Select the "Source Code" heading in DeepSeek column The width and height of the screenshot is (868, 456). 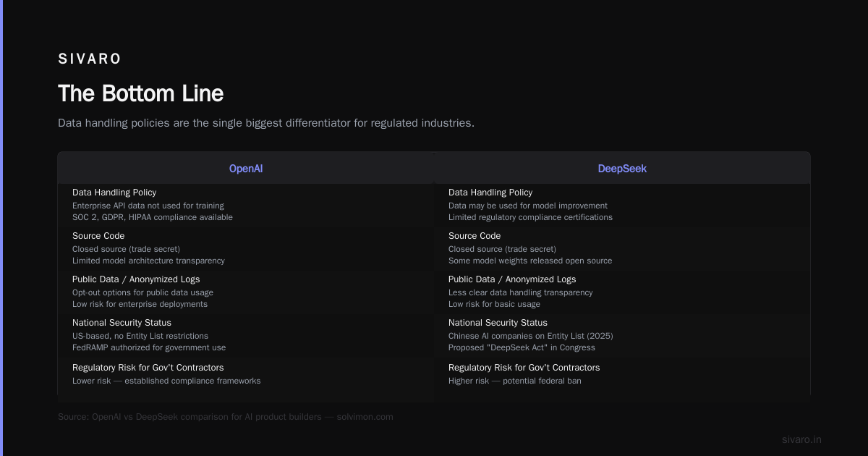tap(475, 236)
